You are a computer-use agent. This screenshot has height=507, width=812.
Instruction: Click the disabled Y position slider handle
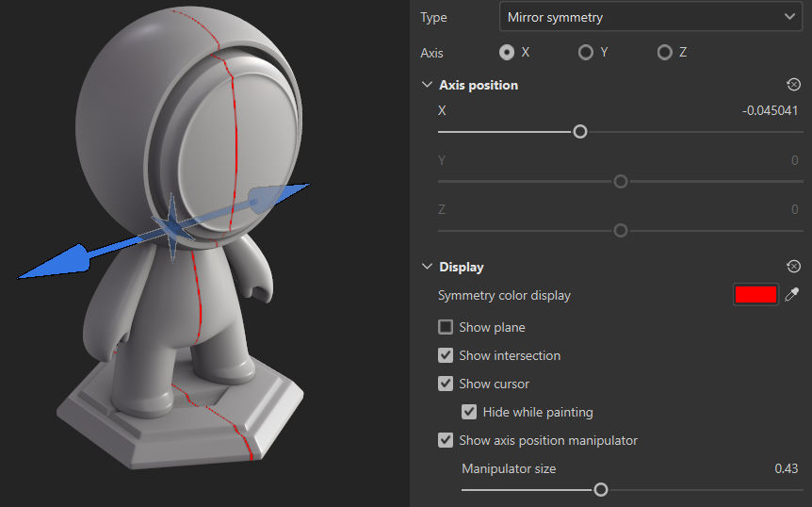click(x=621, y=181)
